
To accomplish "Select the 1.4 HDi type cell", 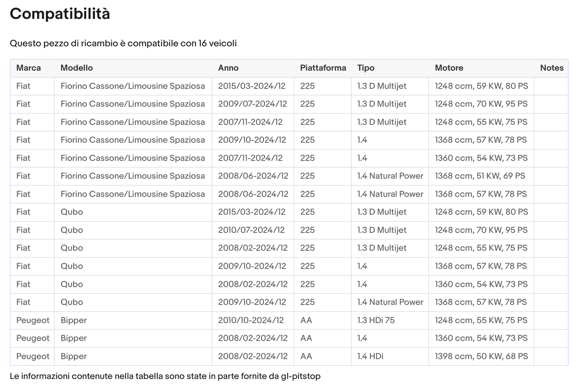I will pos(370,356).
